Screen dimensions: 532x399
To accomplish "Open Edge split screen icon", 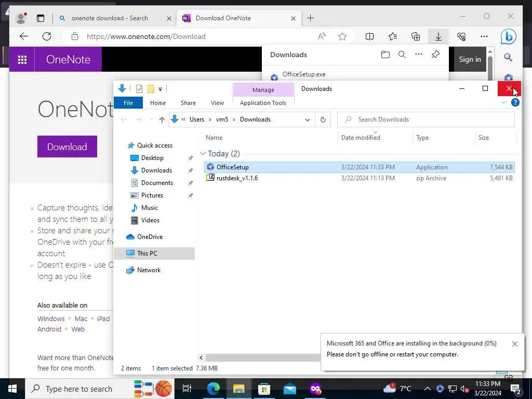I will pyautogui.click(x=369, y=36).
